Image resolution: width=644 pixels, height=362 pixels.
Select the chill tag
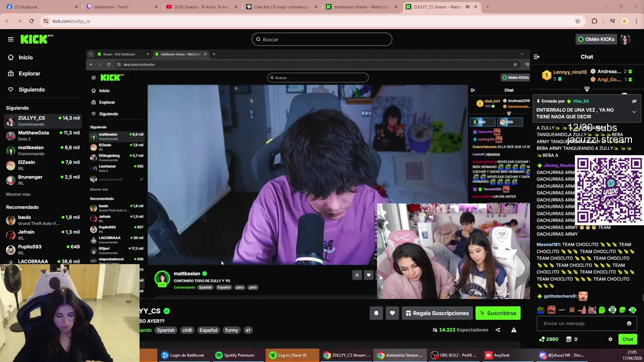click(x=187, y=330)
